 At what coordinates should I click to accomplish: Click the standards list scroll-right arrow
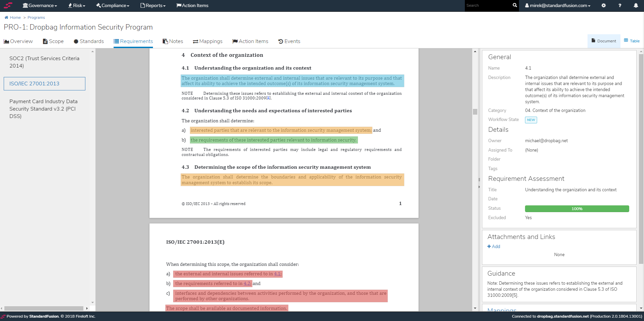click(x=87, y=308)
